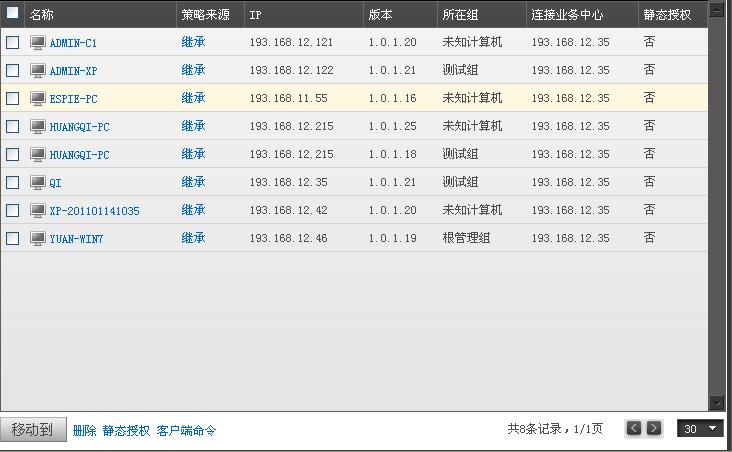732x452 pixels.
Task: Click the 客户端命令 link
Action: pyautogui.click(x=186, y=430)
